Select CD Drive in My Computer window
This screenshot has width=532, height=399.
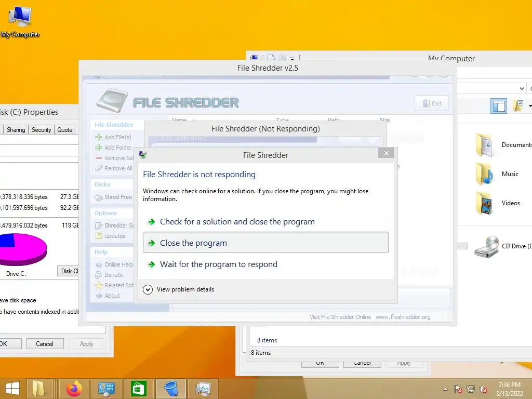point(503,247)
